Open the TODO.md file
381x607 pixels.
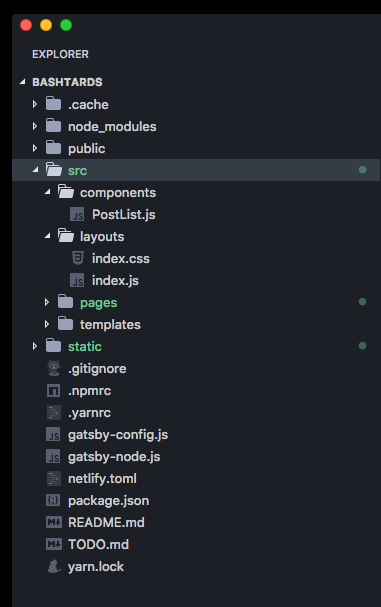click(x=98, y=544)
